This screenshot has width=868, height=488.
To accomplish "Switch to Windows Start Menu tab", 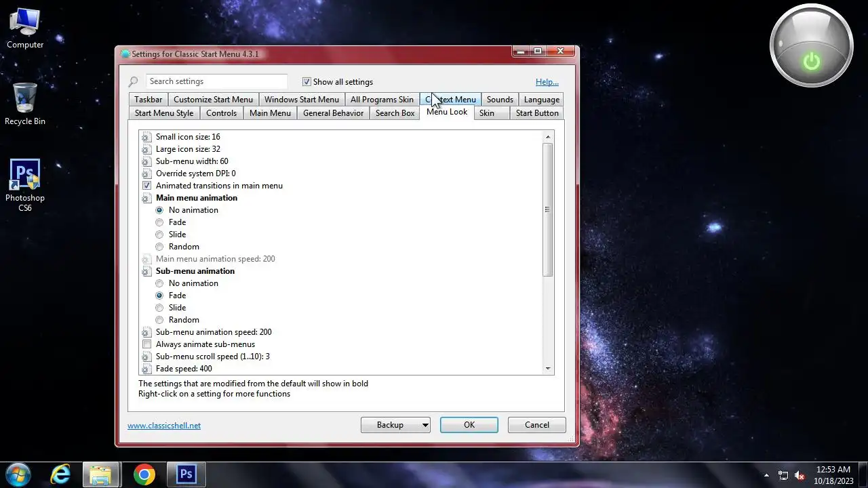I will 302,100.
